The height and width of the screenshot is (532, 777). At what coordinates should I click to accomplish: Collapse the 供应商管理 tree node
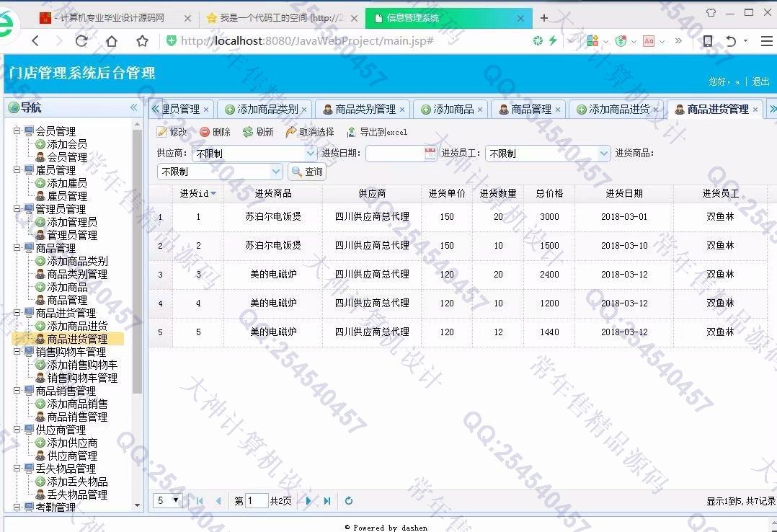pyautogui.click(x=17, y=430)
